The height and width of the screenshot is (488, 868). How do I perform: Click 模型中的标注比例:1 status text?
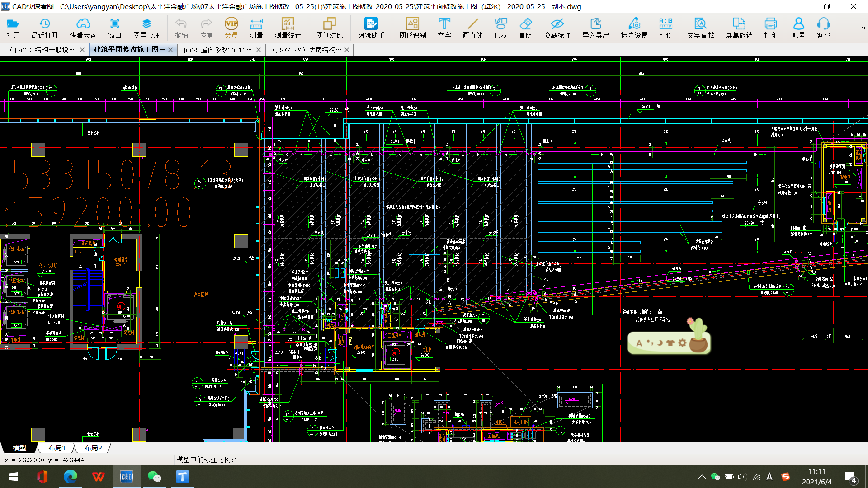(x=207, y=460)
